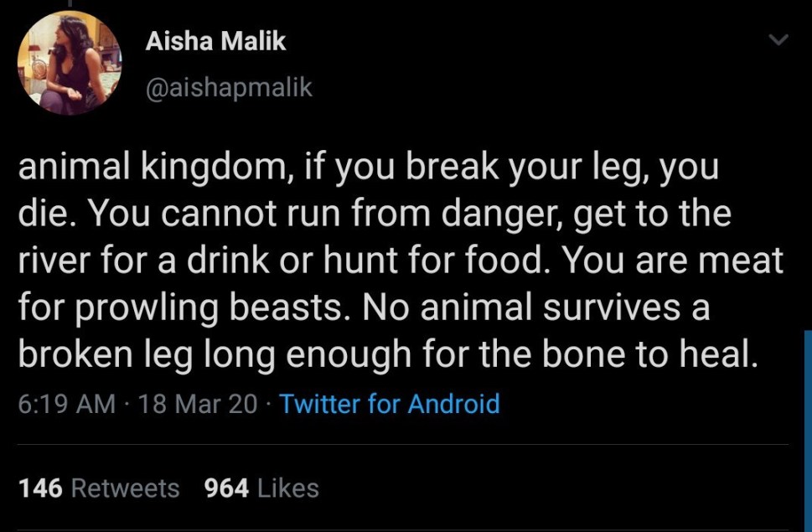Open the Aisha Malik display name
812x532 pixels.
point(215,42)
